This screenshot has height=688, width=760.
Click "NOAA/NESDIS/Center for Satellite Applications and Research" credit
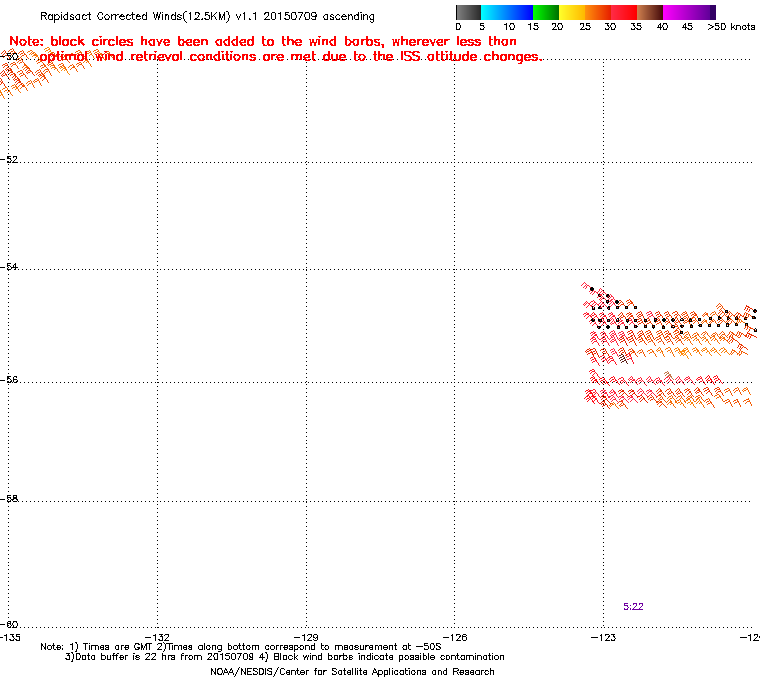(352, 672)
